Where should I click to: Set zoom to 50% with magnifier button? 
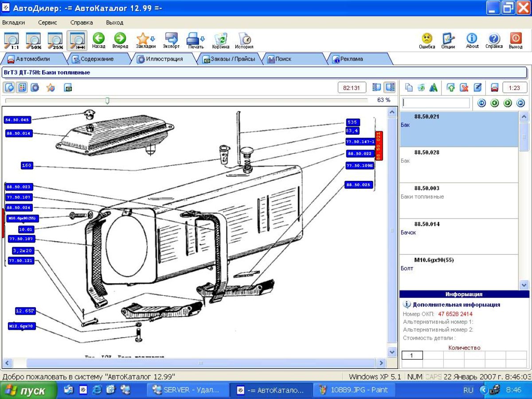tap(33, 39)
